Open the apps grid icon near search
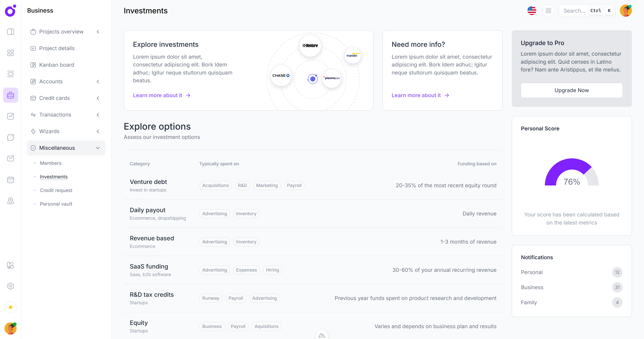The image size is (644, 339). (x=548, y=11)
